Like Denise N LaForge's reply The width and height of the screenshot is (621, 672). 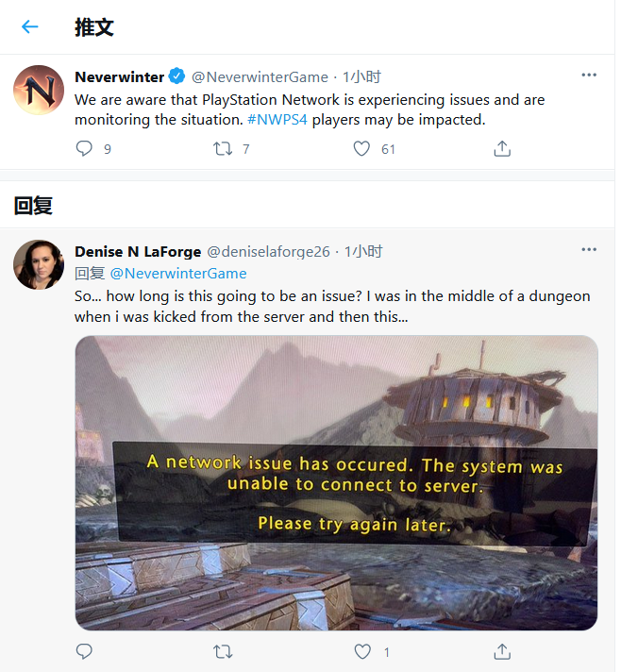point(361,651)
